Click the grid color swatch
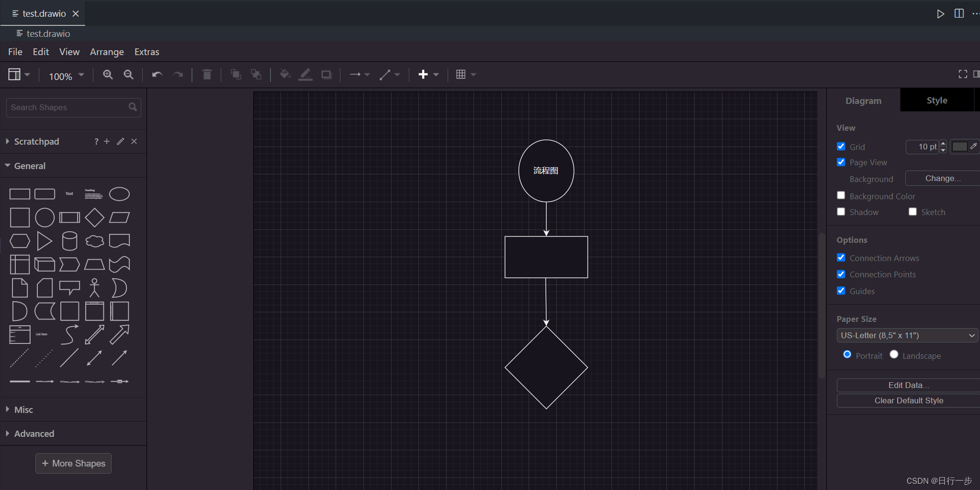 click(959, 147)
